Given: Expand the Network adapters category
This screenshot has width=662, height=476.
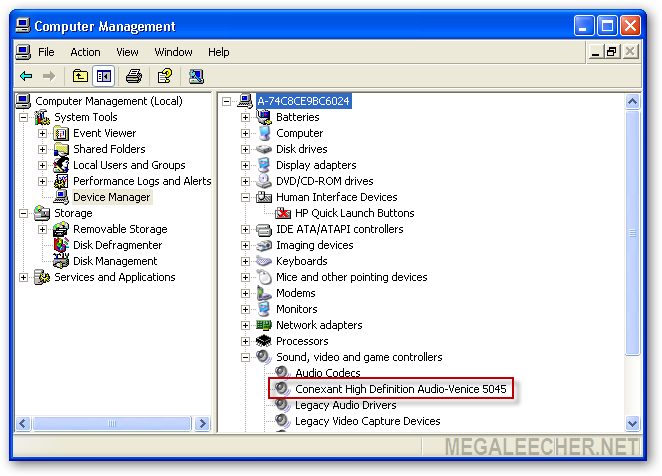Looking at the screenshot, I should click(245, 325).
